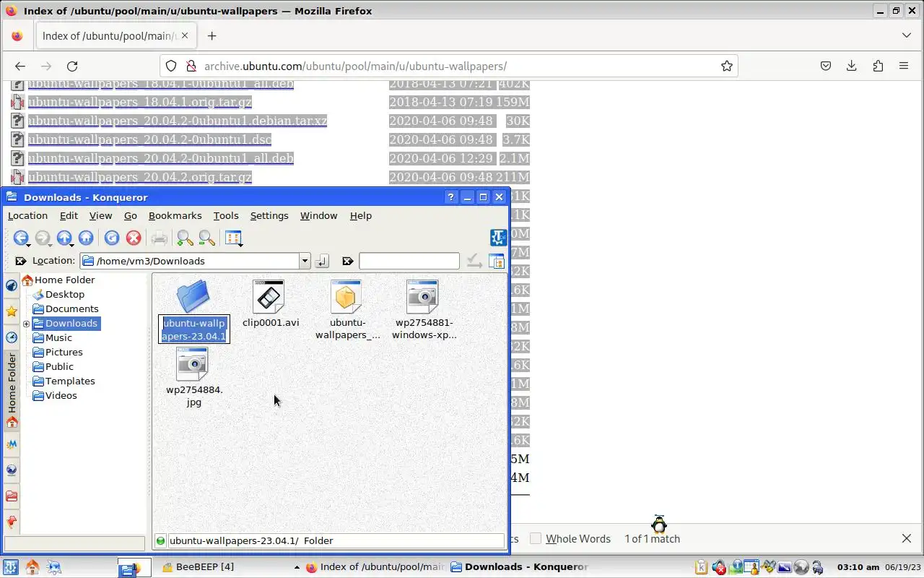924x578 pixels.
Task: Click the KDE gear logo in Konqueror toolbar
Action: coord(498,237)
